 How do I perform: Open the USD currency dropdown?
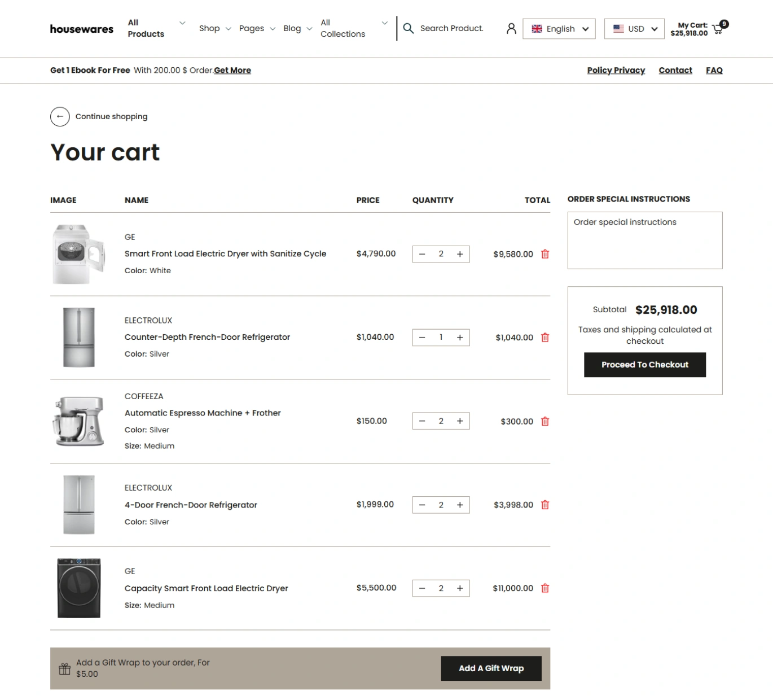634,29
